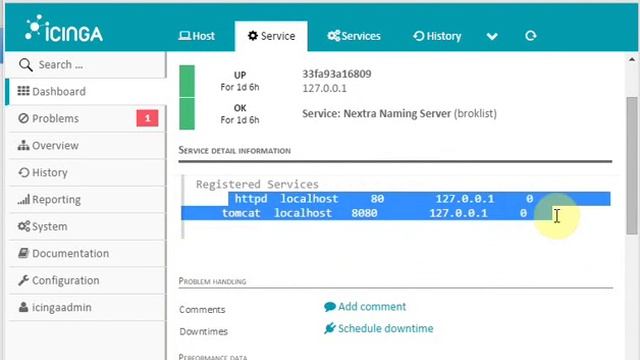Image resolution: width=640 pixels, height=360 pixels.
Task: Open the History tab
Action: (x=437, y=36)
